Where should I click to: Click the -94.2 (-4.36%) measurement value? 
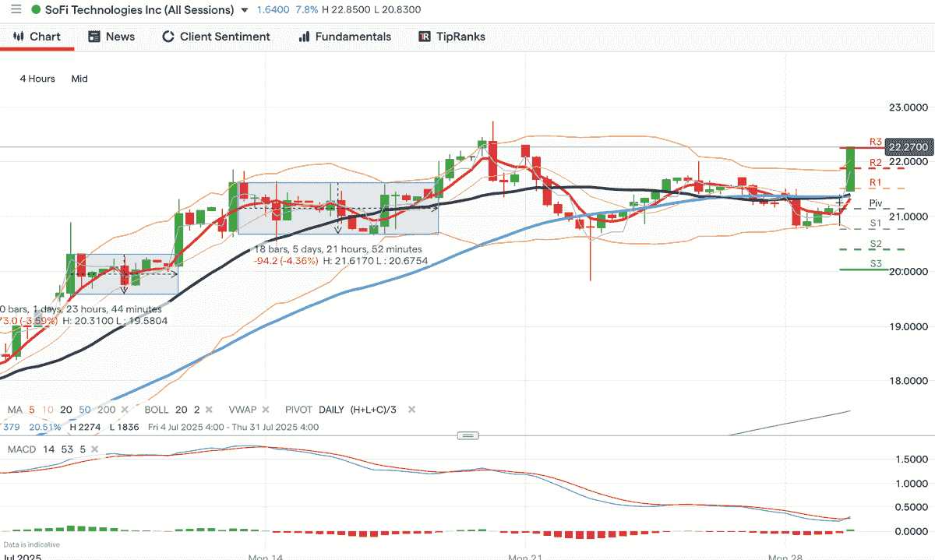pyautogui.click(x=286, y=261)
